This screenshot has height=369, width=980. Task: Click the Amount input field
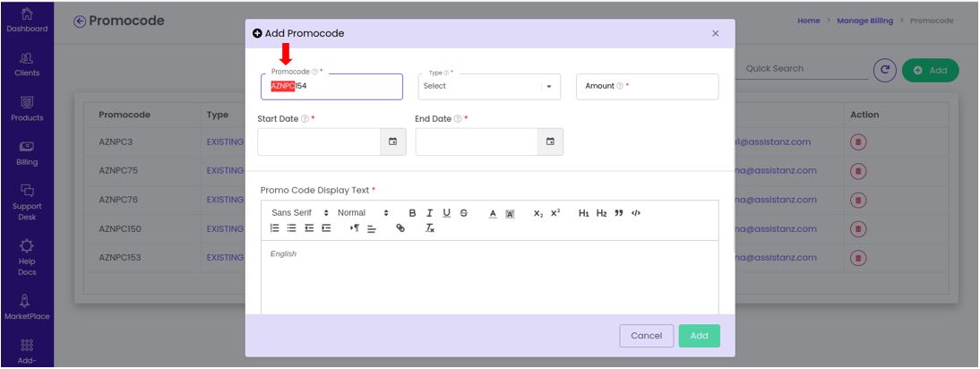click(648, 86)
